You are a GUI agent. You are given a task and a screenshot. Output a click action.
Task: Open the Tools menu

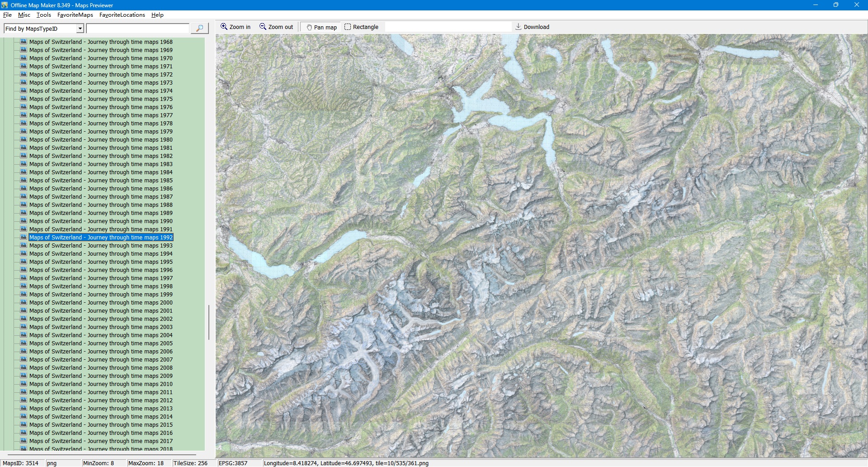(43, 15)
